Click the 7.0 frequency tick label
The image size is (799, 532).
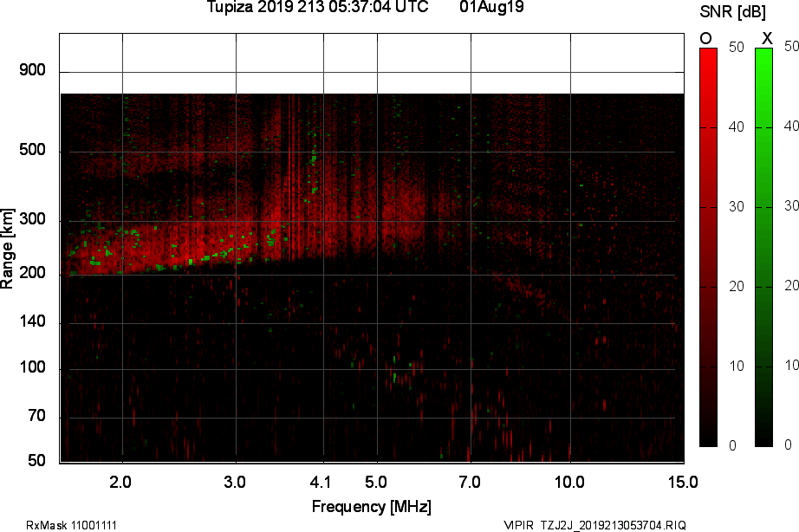coord(470,482)
